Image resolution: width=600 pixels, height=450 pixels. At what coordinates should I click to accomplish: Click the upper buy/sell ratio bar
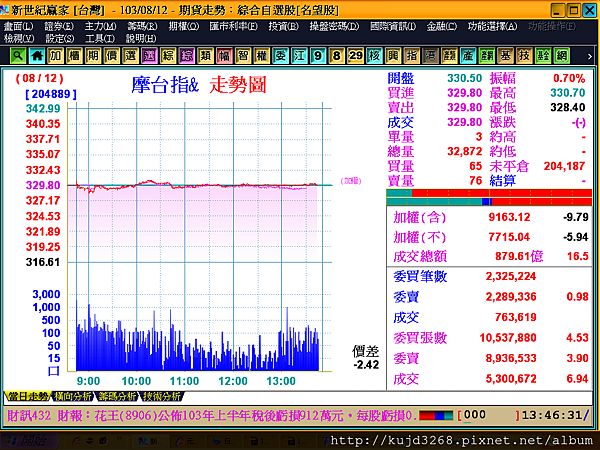[489, 193]
